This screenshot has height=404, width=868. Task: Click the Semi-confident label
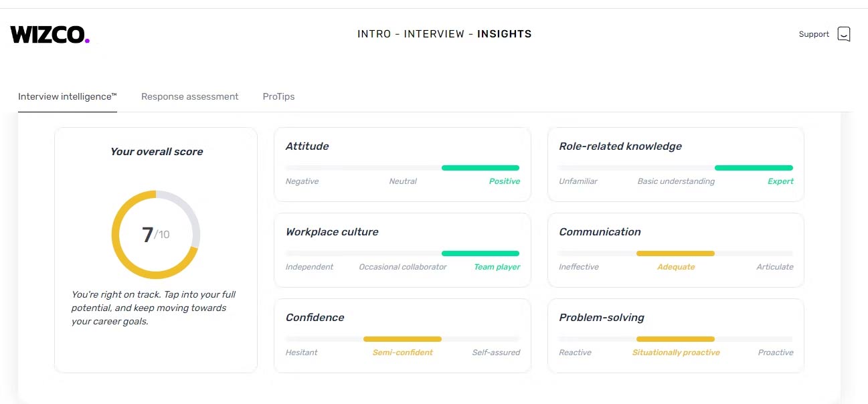403,352
